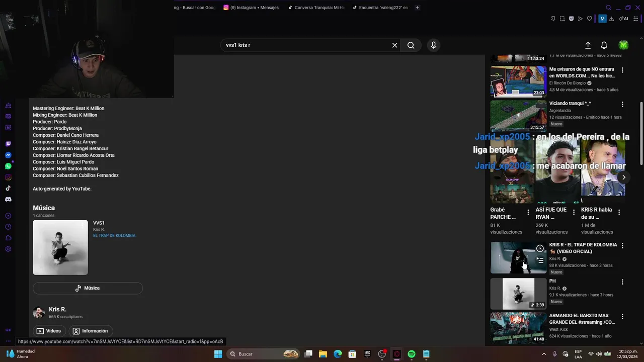Click the heart bookmark icon
644x362 pixels.
click(590, 19)
